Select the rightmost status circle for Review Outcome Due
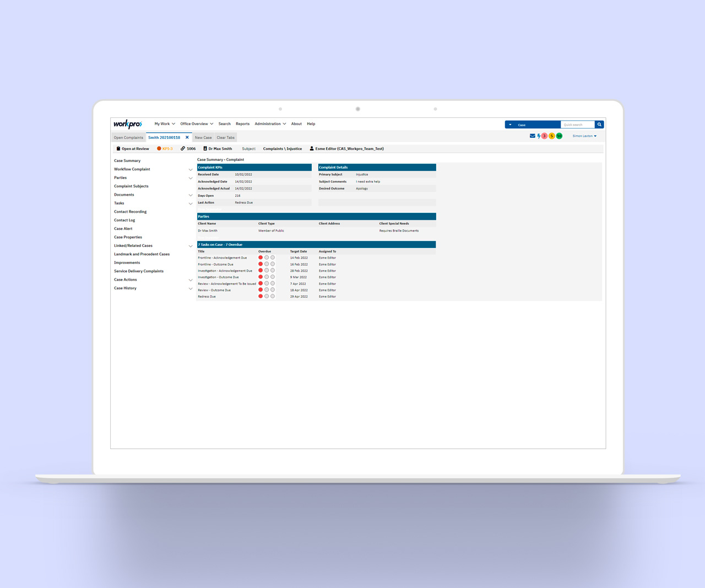This screenshot has width=705, height=588. [x=272, y=289]
